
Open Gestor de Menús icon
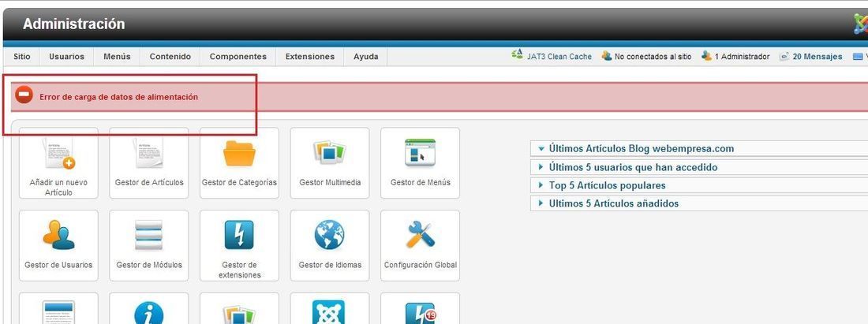[x=420, y=153]
